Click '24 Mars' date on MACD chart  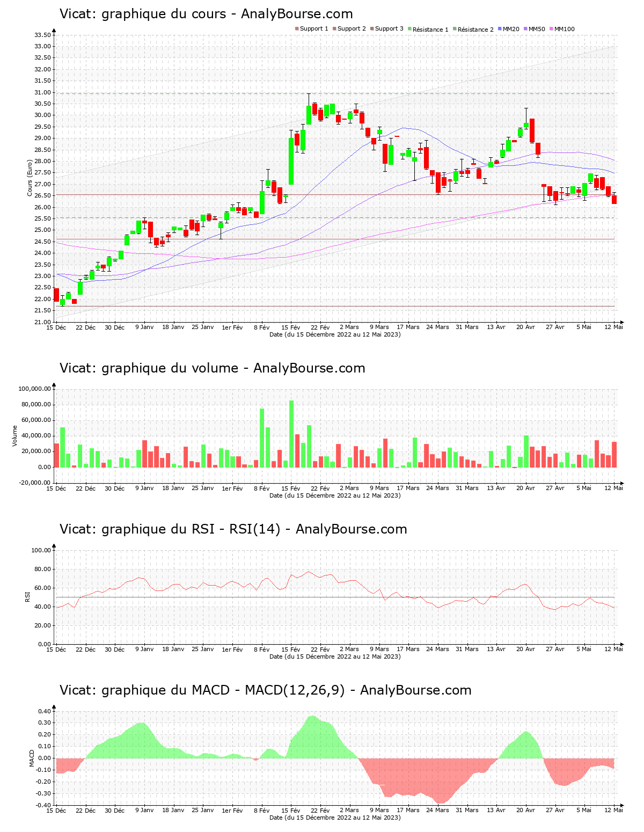[438, 811]
